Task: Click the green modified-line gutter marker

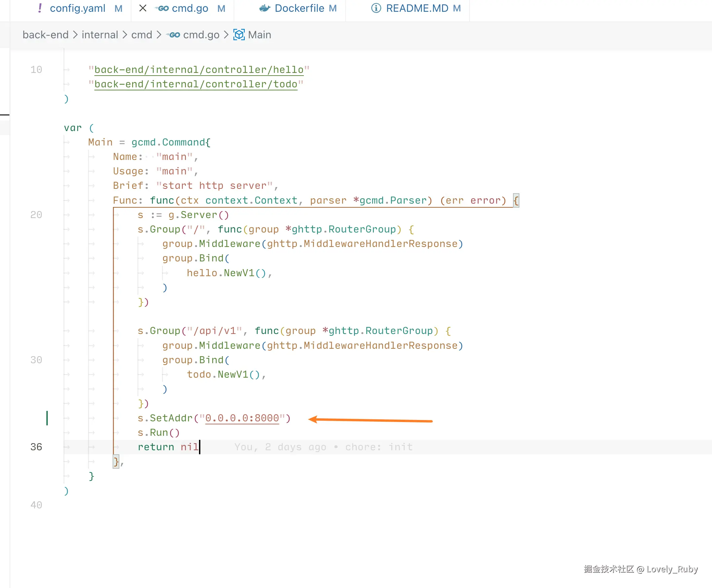Action: pos(47,418)
